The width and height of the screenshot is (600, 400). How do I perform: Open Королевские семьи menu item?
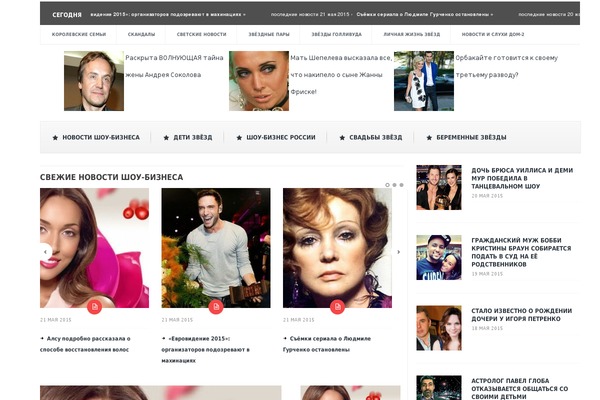79,34
